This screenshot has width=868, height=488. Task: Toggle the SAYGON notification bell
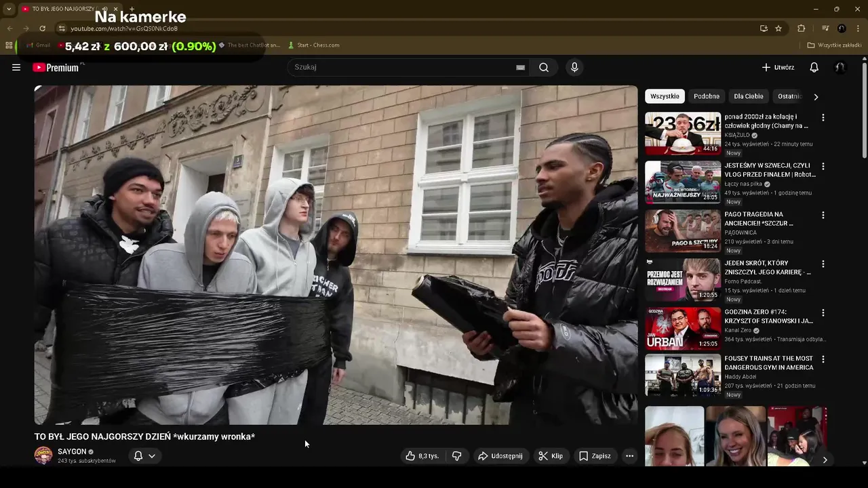pyautogui.click(x=138, y=456)
